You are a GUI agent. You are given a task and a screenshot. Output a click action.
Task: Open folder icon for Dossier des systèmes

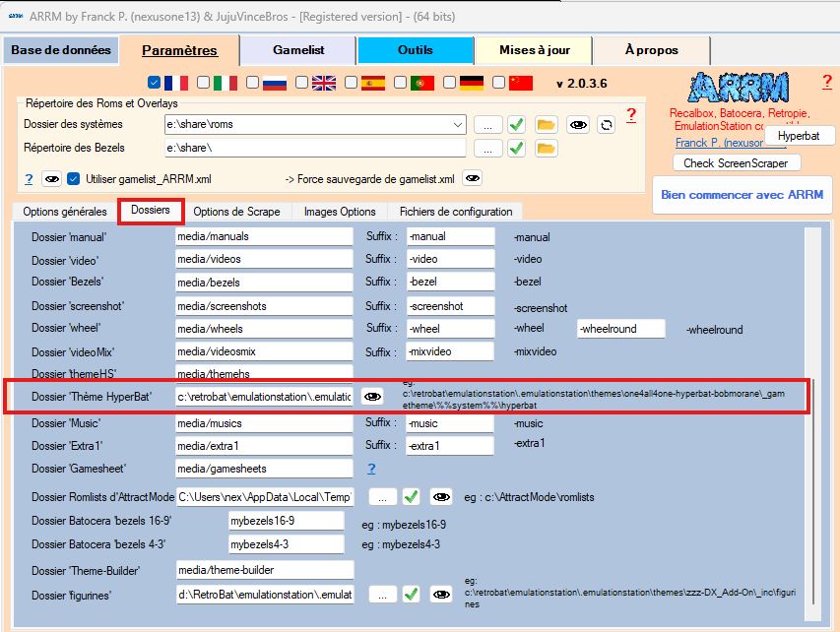pyautogui.click(x=547, y=125)
